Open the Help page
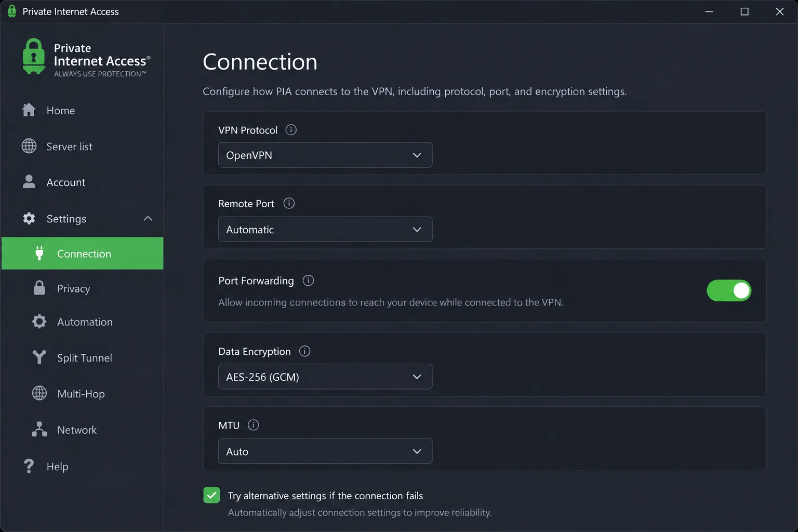 pos(83,466)
